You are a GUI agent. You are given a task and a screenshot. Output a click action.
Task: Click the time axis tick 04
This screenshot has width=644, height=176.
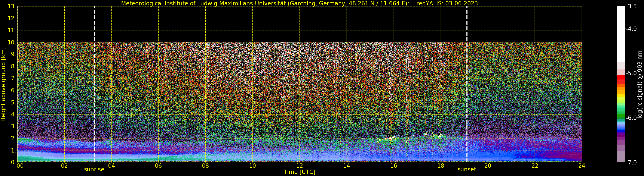point(111,166)
